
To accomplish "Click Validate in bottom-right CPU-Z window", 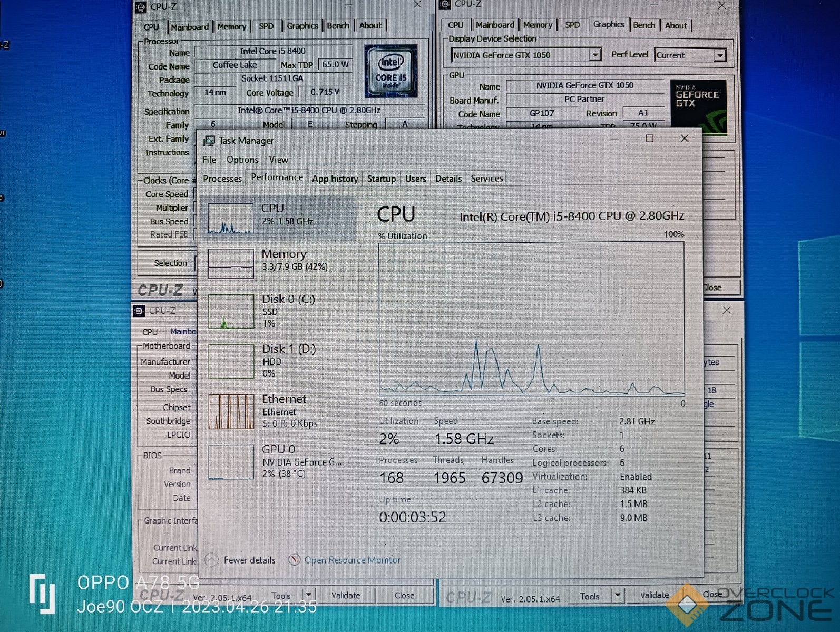I will (655, 595).
